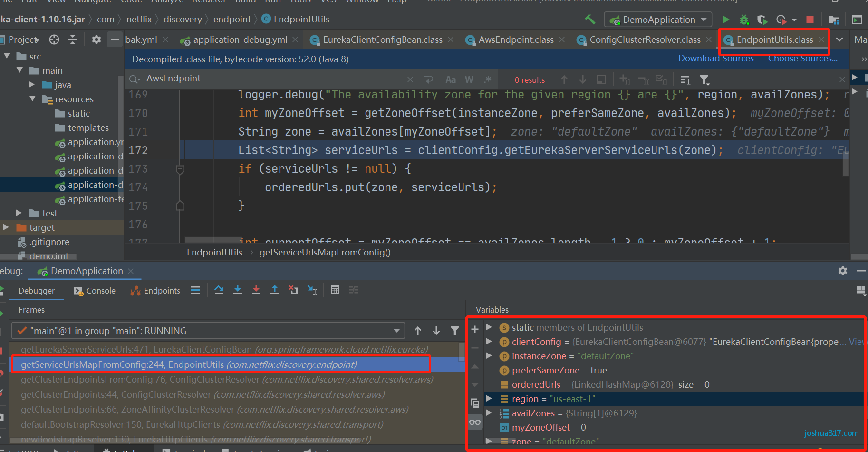Toggle Regex (.*) option in search bar
Viewport: 868px width, 452px height.
(x=488, y=79)
